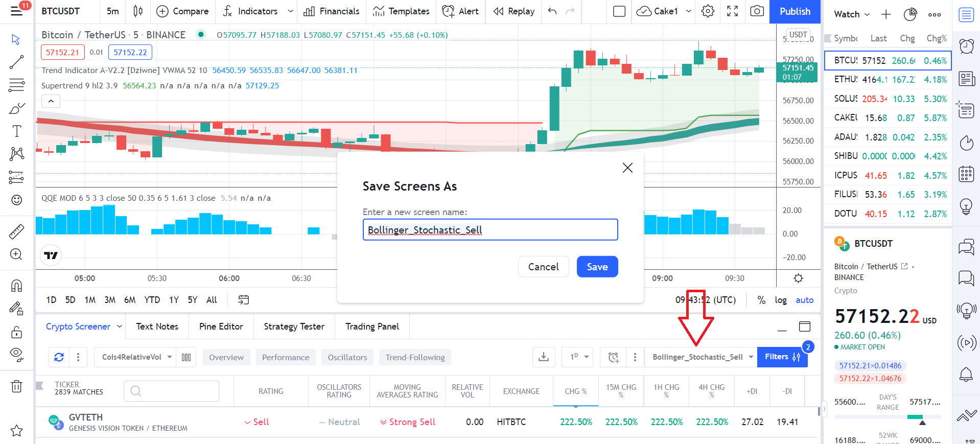Select the Text annotation tool
The height and width of the screenshot is (444, 980).
click(16, 131)
